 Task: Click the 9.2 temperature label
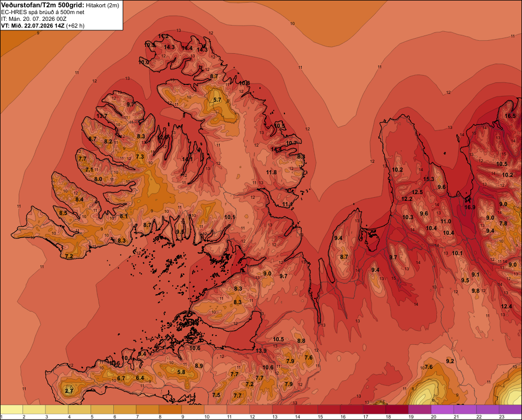[450, 361]
